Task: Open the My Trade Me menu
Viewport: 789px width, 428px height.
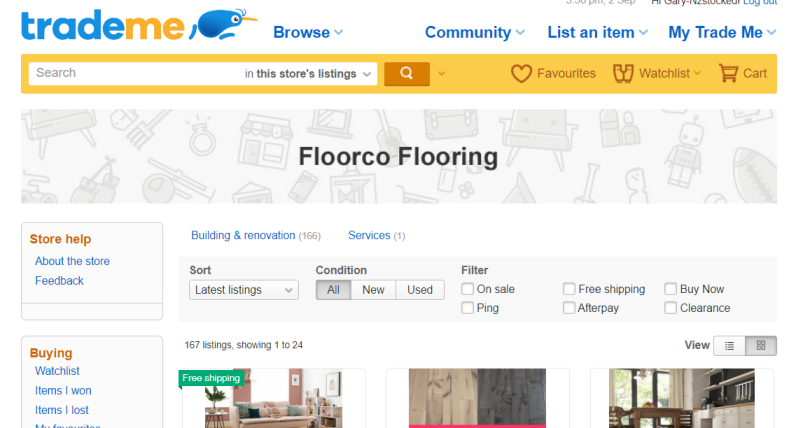Action: click(x=721, y=32)
